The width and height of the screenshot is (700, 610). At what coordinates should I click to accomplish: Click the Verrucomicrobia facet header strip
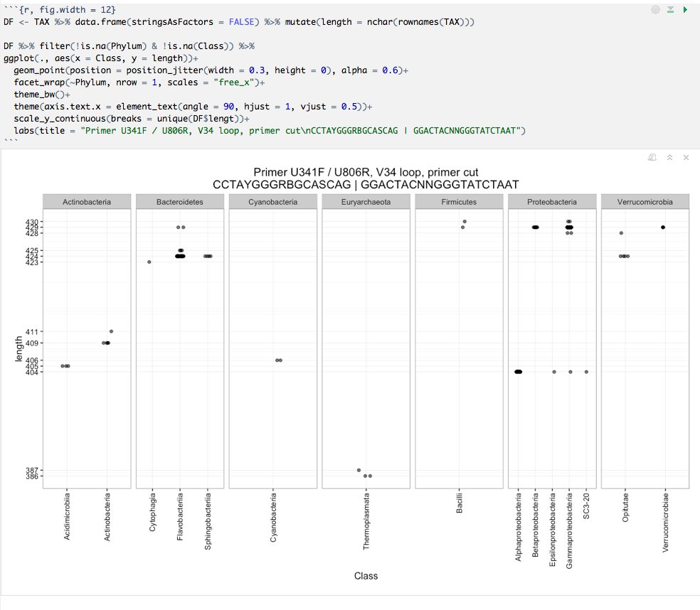[645, 202]
